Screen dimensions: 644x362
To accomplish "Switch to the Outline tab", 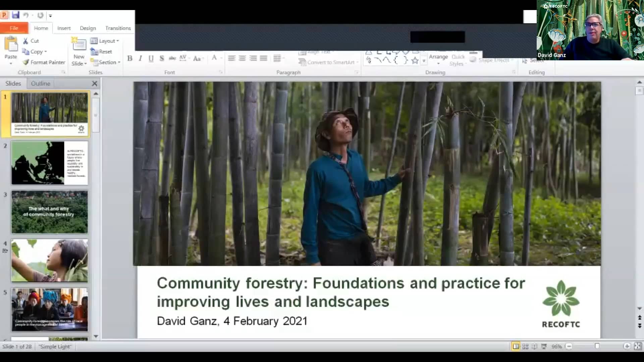I will [40, 83].
